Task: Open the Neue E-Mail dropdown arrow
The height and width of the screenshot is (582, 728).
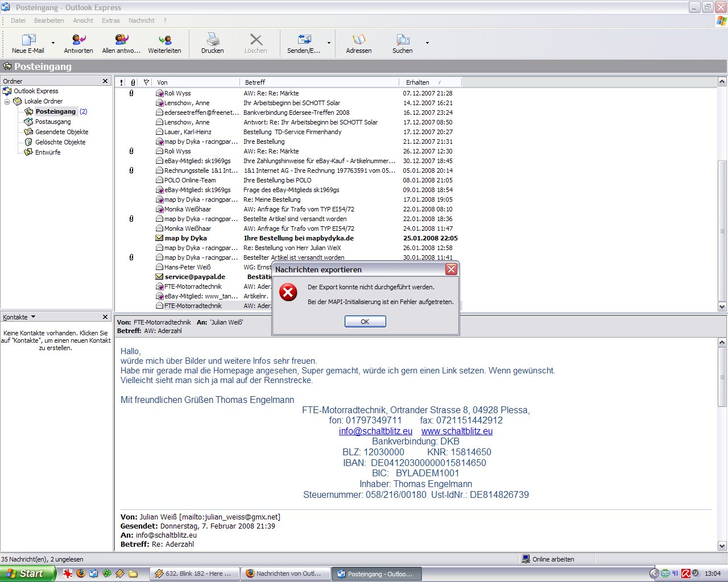Action: tap(53, 43)
